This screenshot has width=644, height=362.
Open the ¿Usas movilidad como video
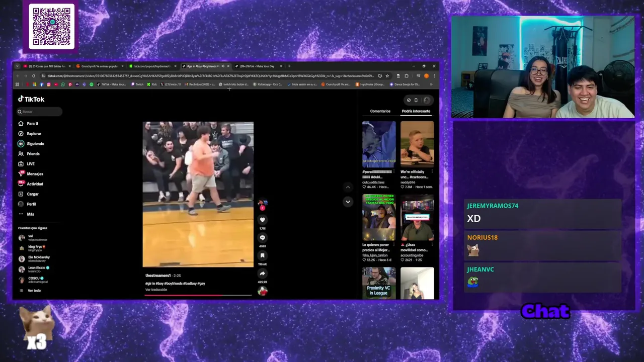[x=417, y=217]
